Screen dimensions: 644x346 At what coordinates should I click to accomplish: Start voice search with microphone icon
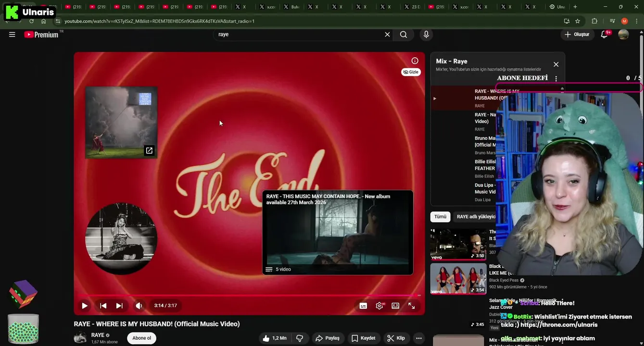coord(426,35)
